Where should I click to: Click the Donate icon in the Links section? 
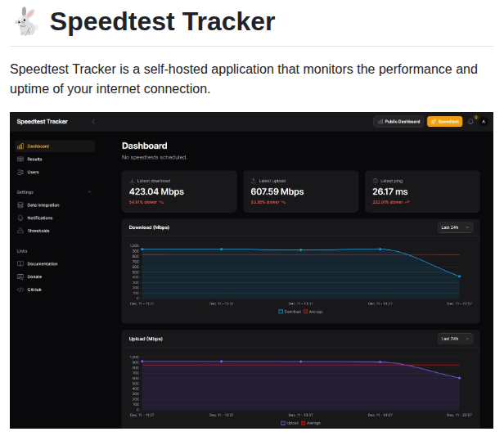(x=20, y=276)
